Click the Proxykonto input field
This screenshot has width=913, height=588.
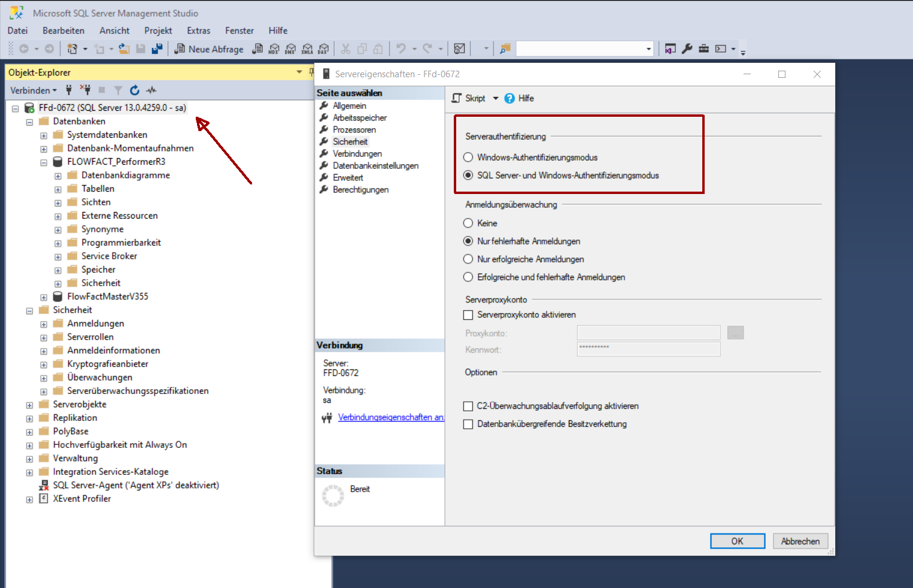tap(648, 333)
